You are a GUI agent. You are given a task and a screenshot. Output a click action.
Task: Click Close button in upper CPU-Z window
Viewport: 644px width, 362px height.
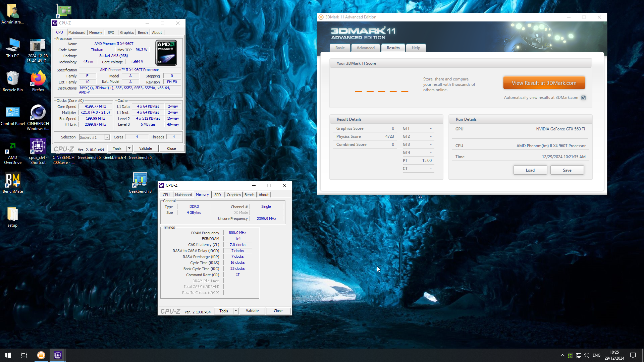point(171,148)
